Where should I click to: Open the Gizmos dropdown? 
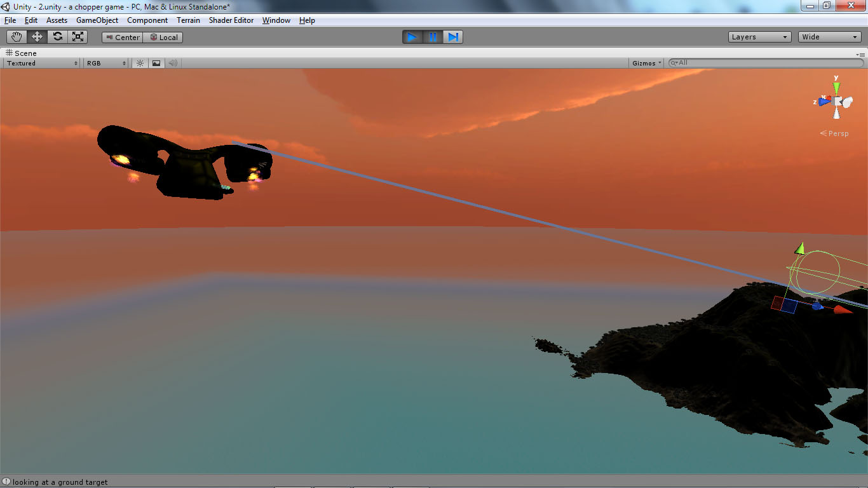pos(647,63)
